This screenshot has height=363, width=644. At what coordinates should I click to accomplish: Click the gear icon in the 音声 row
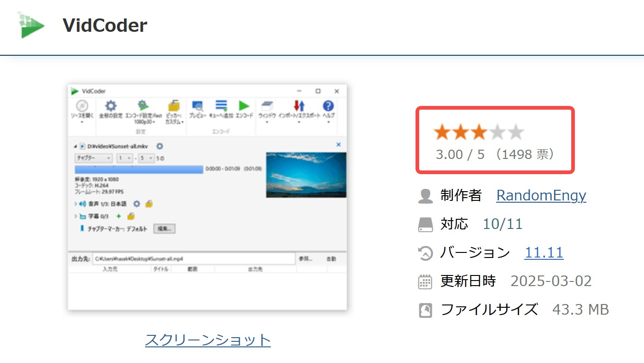pos(136,204)
